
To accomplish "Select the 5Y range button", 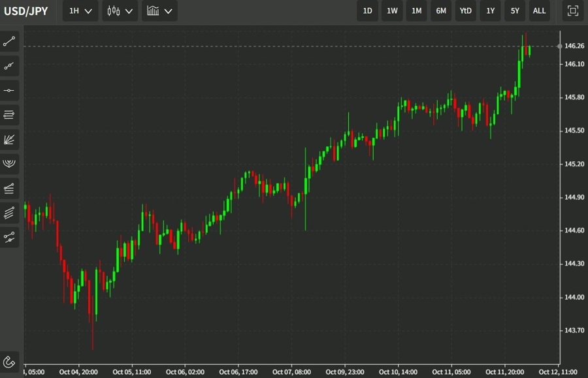I will coord(515,11).
